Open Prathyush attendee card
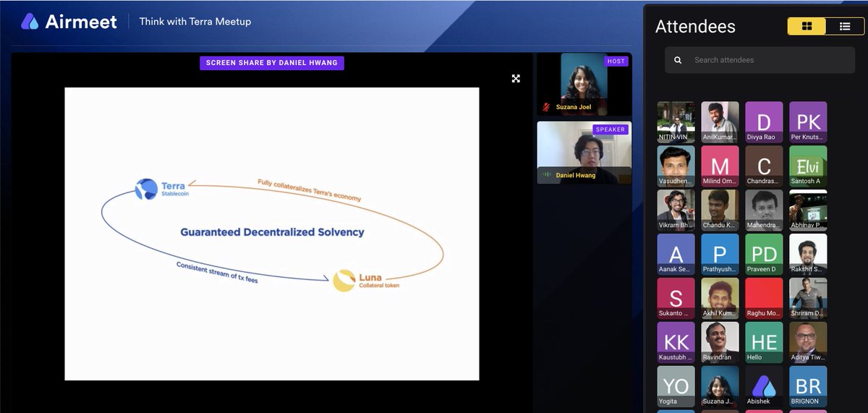This screenshot has width=868, height=413. click(720, 254)
